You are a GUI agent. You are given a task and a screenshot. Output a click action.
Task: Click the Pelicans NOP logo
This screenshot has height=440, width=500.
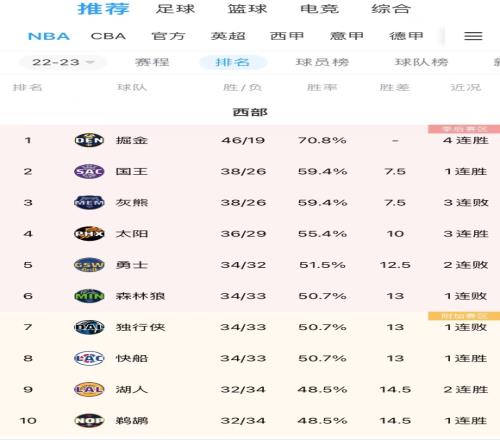[x=89, y=421]
